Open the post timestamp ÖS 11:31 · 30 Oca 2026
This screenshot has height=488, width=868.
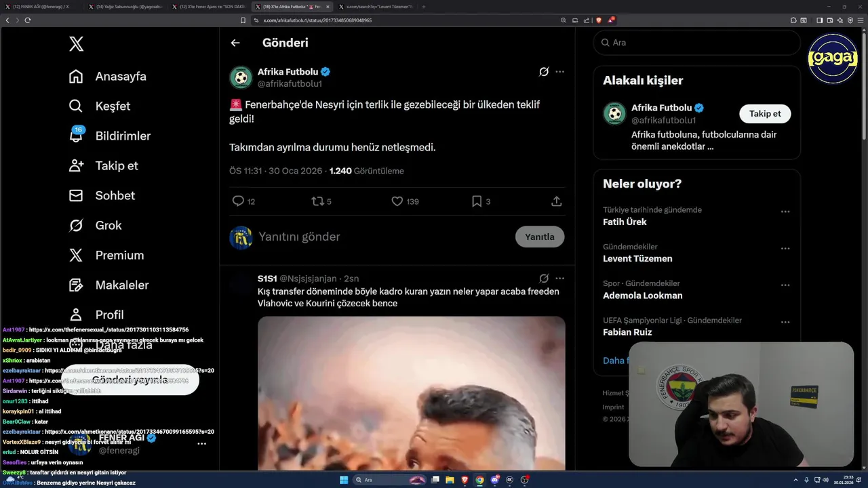click(275, 171)
